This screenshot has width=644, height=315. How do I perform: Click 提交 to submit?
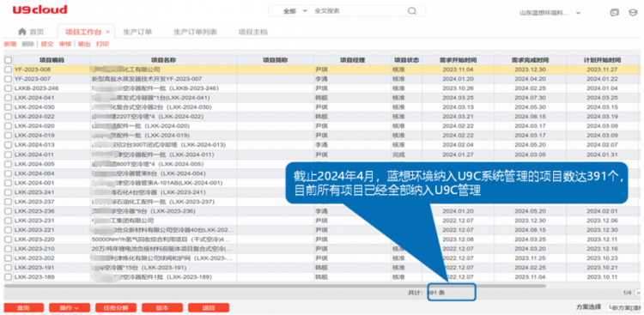point(47,44)
